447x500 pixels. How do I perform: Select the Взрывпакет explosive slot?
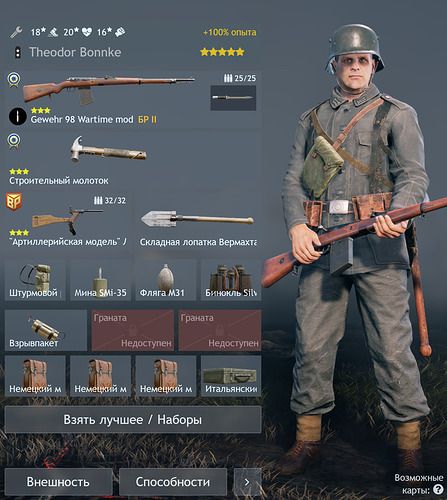tap(46, 330)
